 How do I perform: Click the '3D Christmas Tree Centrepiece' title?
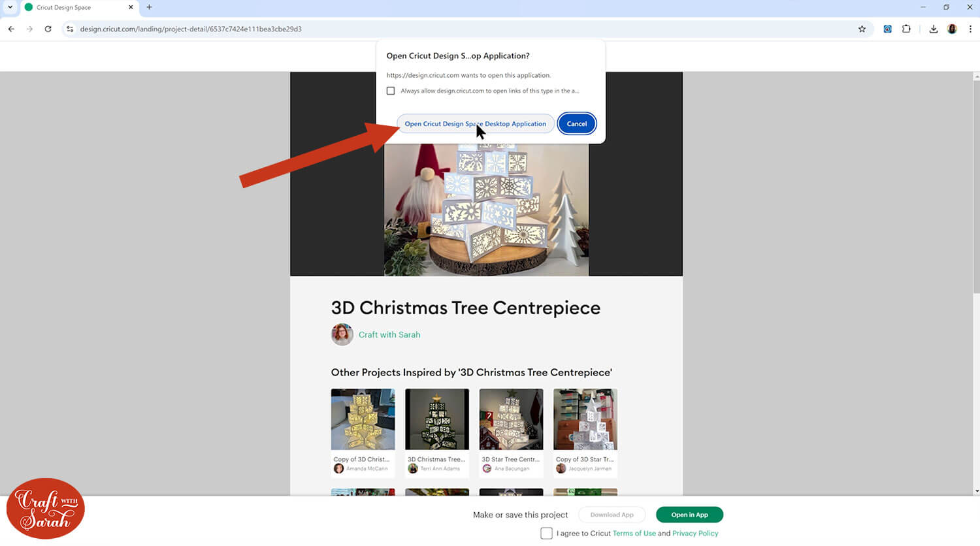pos(466,308)
